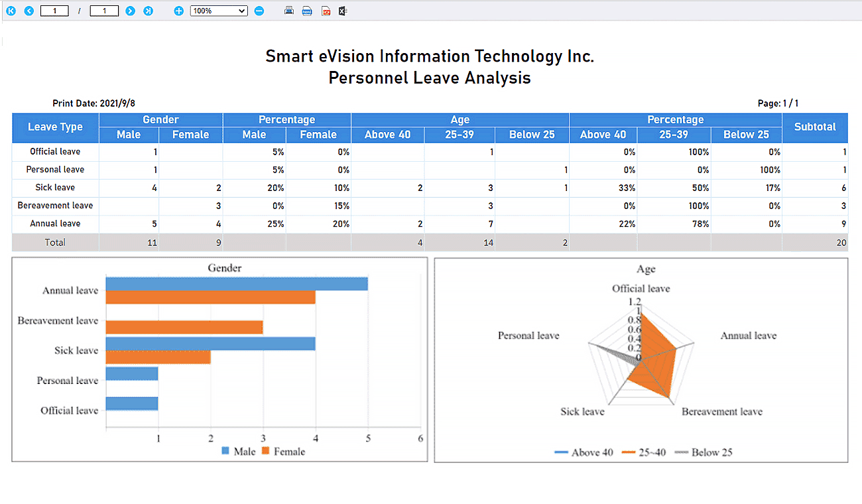
Task: Click the orange Annual leave female bar
Action: [210, 297]
